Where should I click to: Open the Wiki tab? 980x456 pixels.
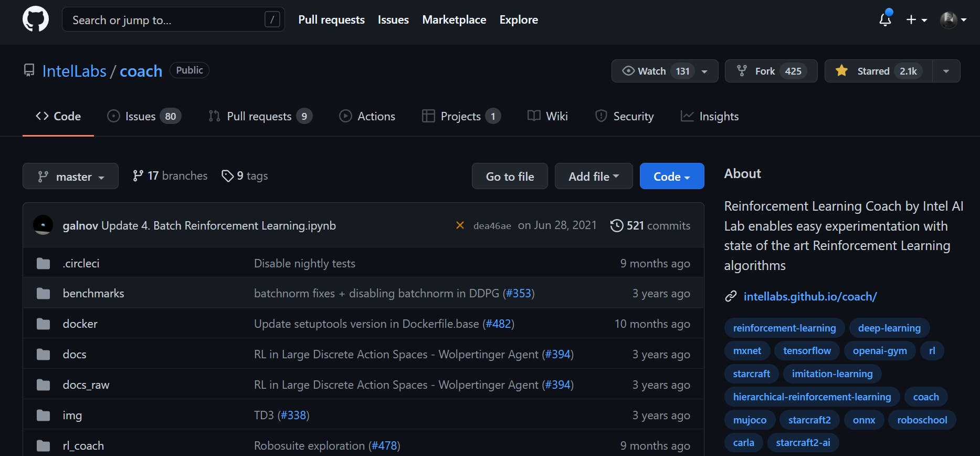(548, 116)
